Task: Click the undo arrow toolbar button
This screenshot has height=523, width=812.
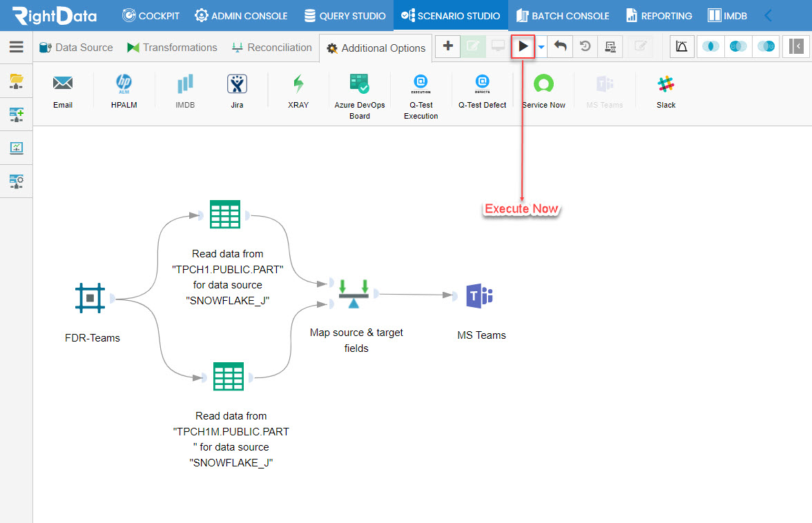Action: 561,46
